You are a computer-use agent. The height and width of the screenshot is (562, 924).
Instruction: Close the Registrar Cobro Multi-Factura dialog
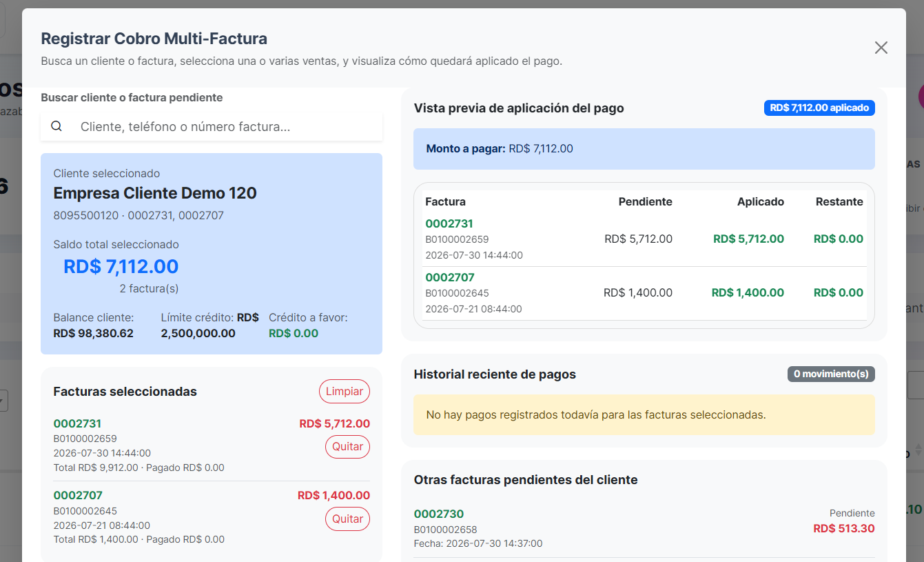pyautogui.click(x=881, y=48)
